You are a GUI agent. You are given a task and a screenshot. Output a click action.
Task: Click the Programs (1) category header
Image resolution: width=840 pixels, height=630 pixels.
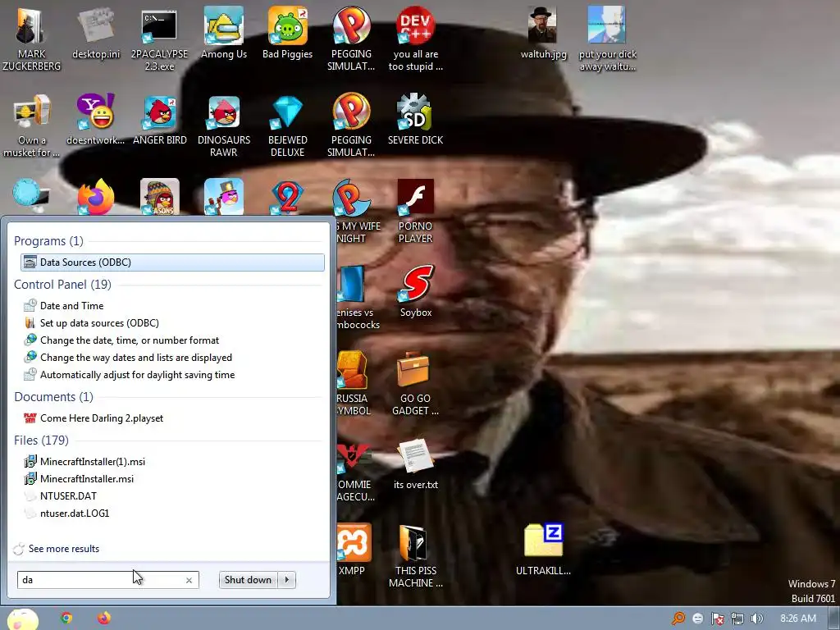click(x=48, y=241)
